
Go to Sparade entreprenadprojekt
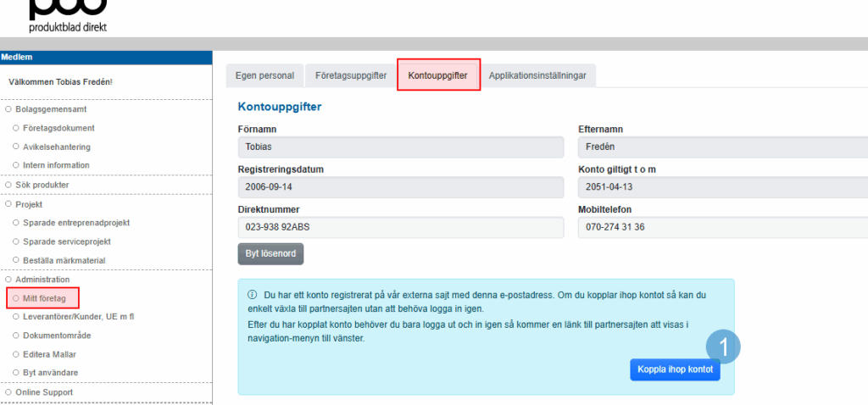tap(76, 223)
